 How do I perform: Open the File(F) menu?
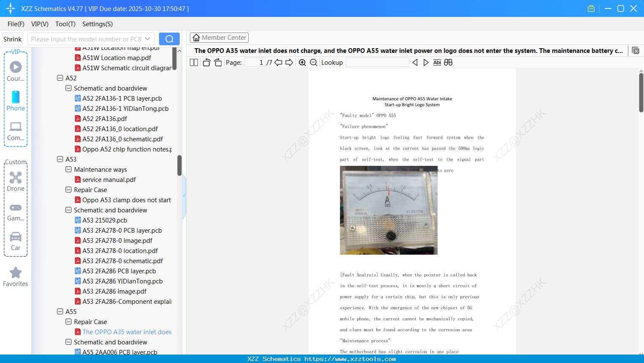click(16, 24)
